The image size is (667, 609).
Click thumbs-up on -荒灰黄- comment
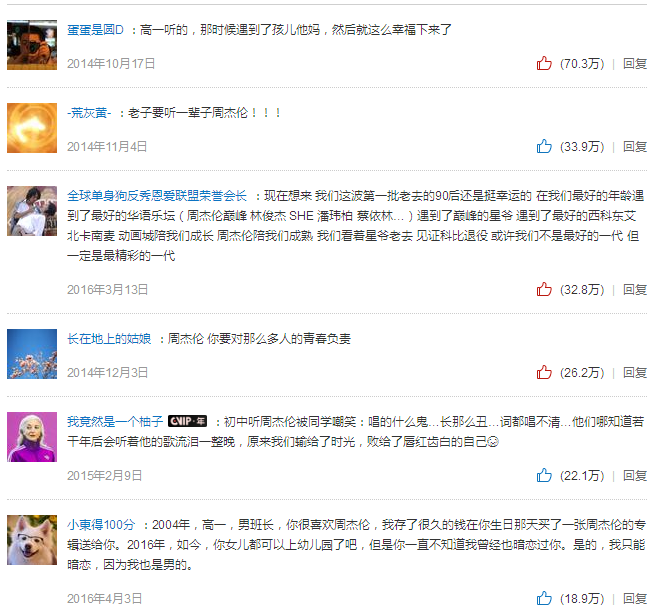click(544, 147)
